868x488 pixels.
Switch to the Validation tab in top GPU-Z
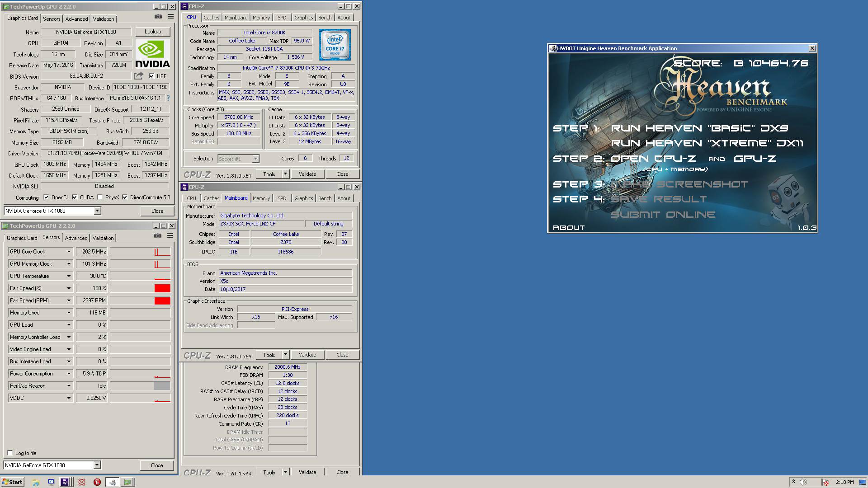click(x=104, y=19)
